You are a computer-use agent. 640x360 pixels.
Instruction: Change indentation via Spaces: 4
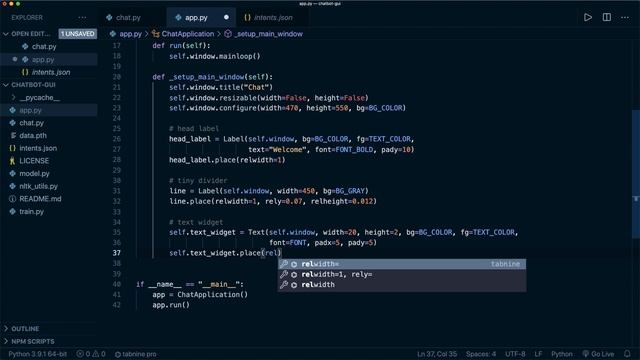tap(481, 354)
